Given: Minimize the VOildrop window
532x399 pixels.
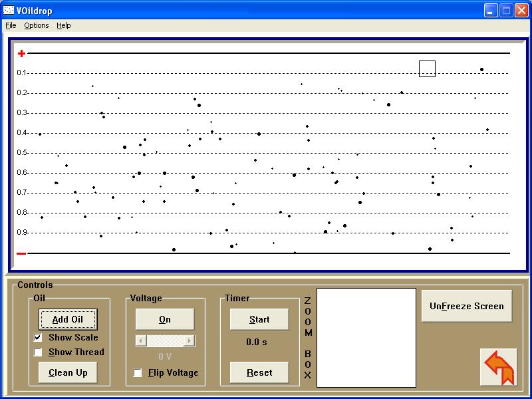Looking at the screenshot, I should pyautogui.click(x=491, y=11).
